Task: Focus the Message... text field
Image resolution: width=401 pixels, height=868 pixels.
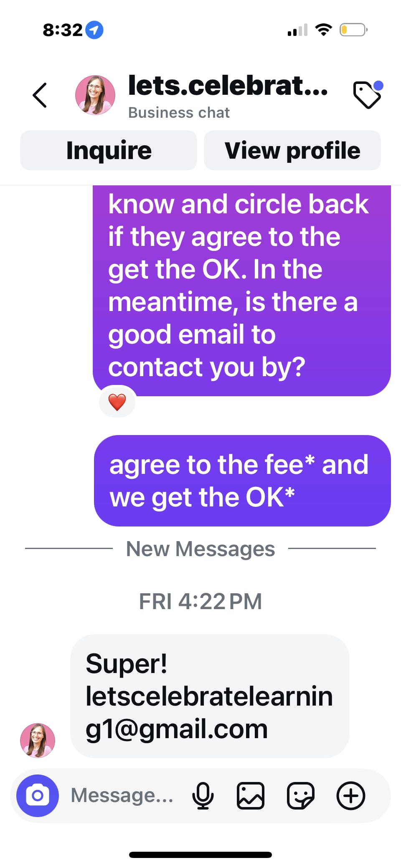Action: 122,795
